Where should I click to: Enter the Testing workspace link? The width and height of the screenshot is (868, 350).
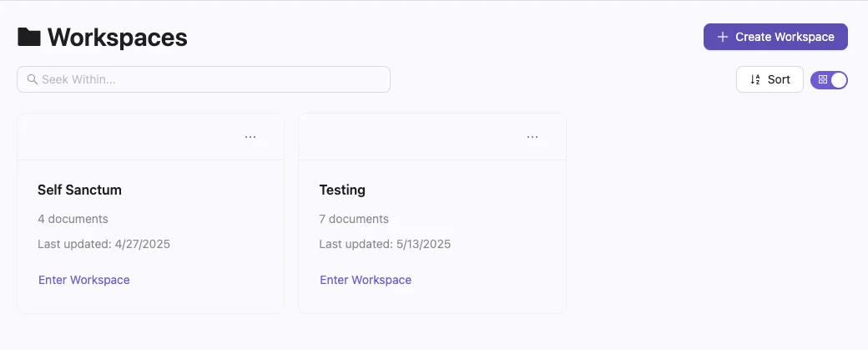tap(366, 280)
